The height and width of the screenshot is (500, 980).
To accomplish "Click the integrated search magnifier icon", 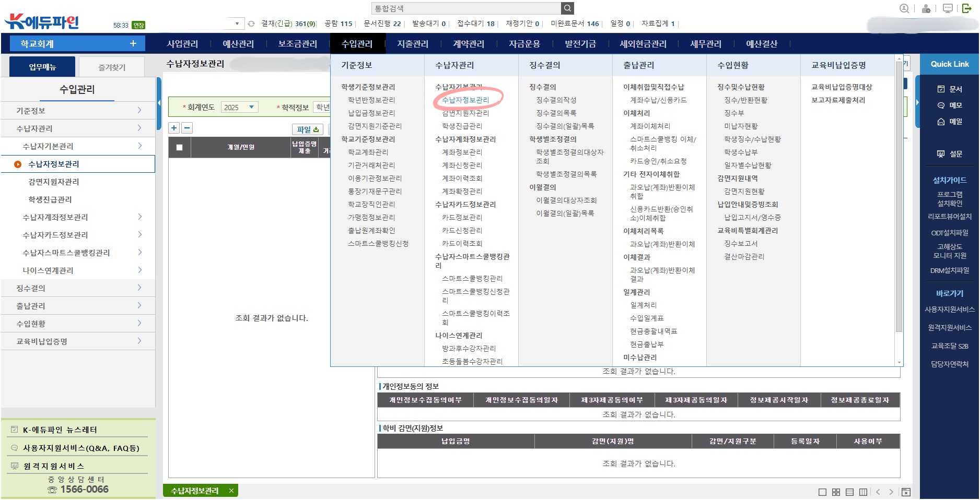I will [x=567, y=8].
